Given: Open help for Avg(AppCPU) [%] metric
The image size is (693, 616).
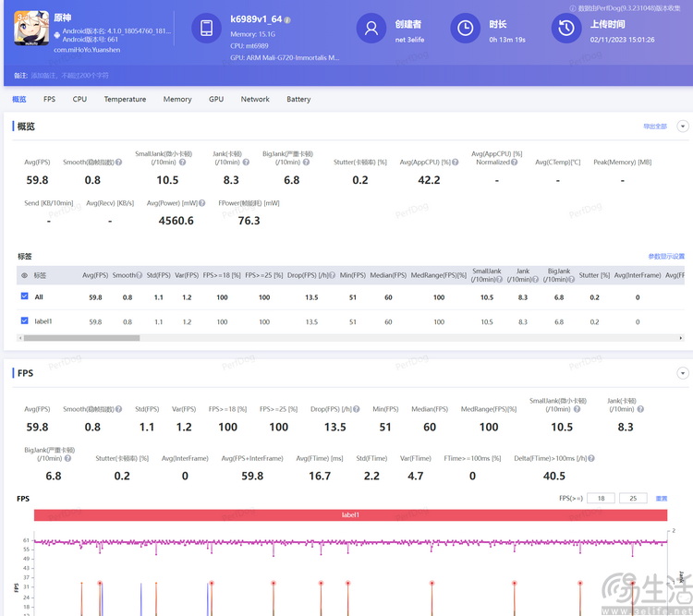Looking at the screenshot, I should 456,163.
